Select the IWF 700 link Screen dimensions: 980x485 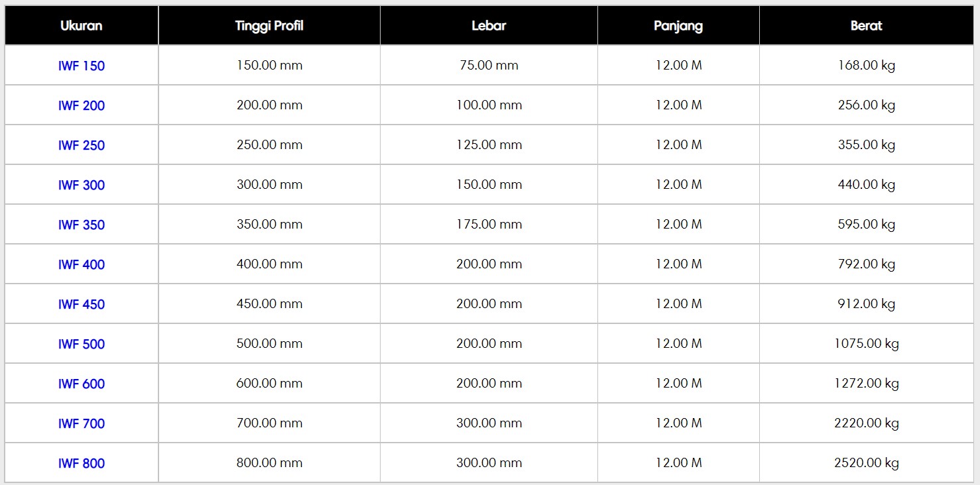pyautogui.click(x=82, y=423)
